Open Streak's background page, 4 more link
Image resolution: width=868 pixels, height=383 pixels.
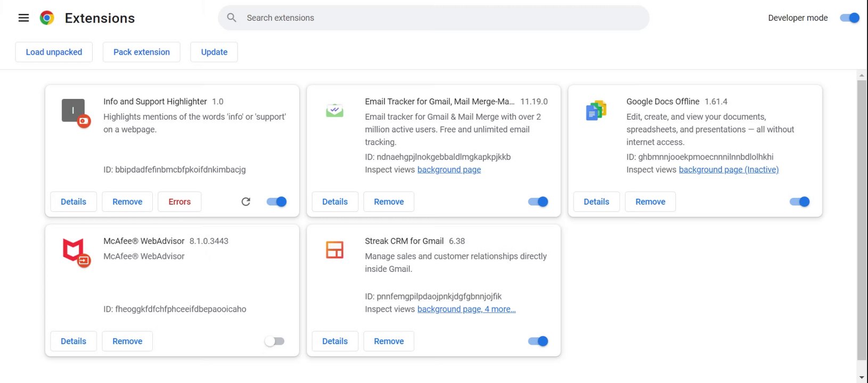466,309
